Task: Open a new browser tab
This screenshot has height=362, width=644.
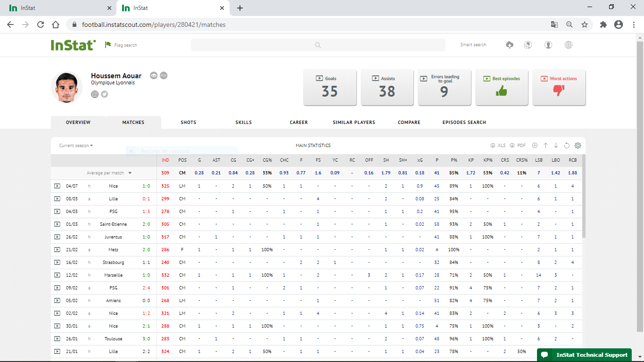Action: 240,8
